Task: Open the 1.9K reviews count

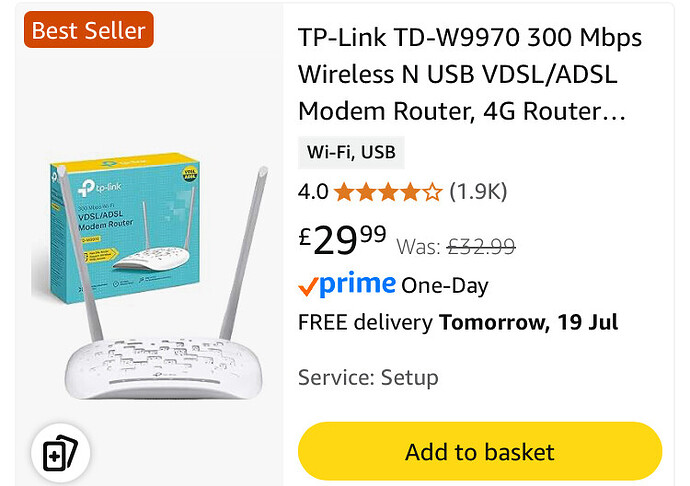Action: click(x=478, y=191)
